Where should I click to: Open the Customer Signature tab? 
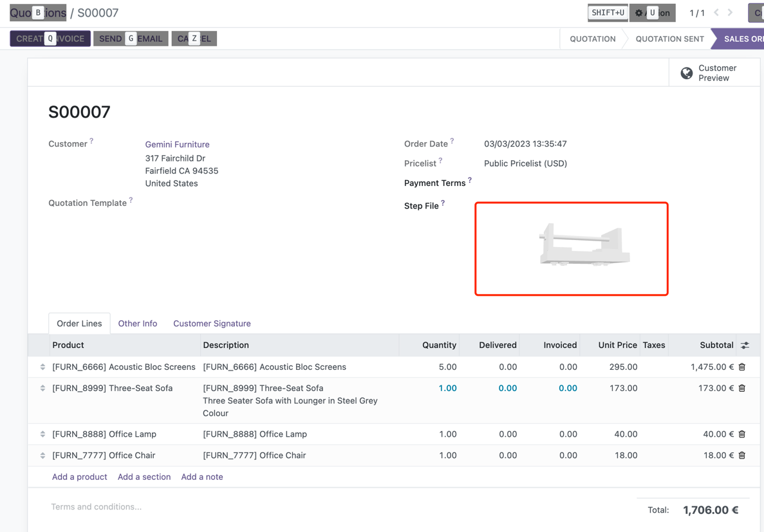(212, 324)
